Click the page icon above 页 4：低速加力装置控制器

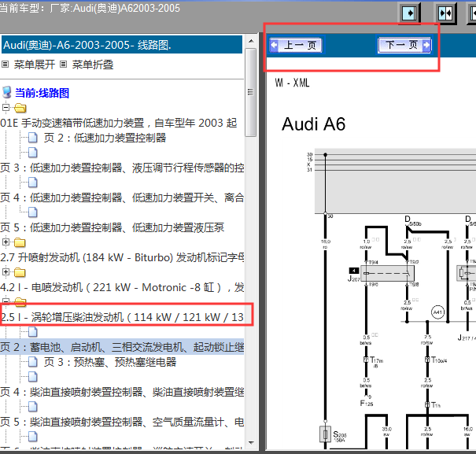(x=33, y=183)
